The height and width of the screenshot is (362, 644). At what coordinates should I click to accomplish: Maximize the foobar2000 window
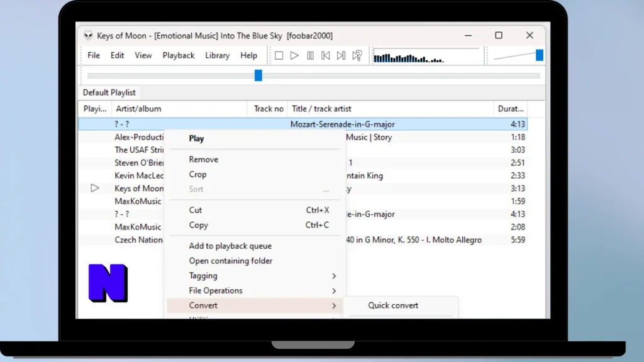[x=499, y=35]
